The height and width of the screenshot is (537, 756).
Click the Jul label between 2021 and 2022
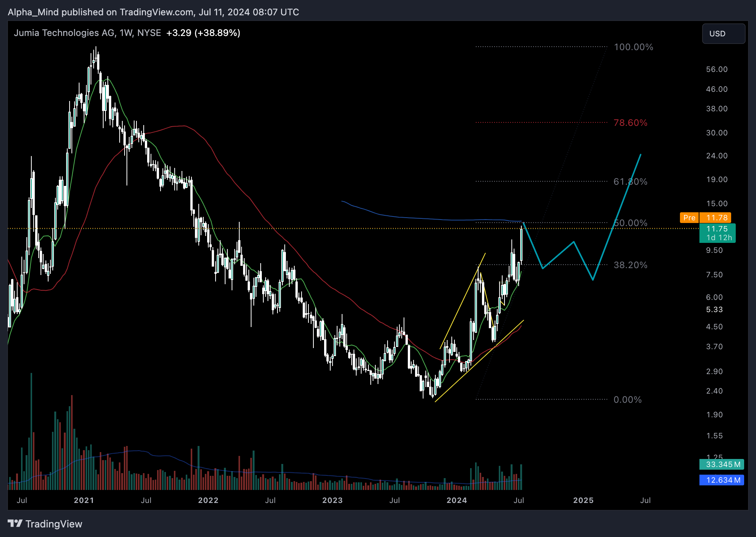[146, 500]
